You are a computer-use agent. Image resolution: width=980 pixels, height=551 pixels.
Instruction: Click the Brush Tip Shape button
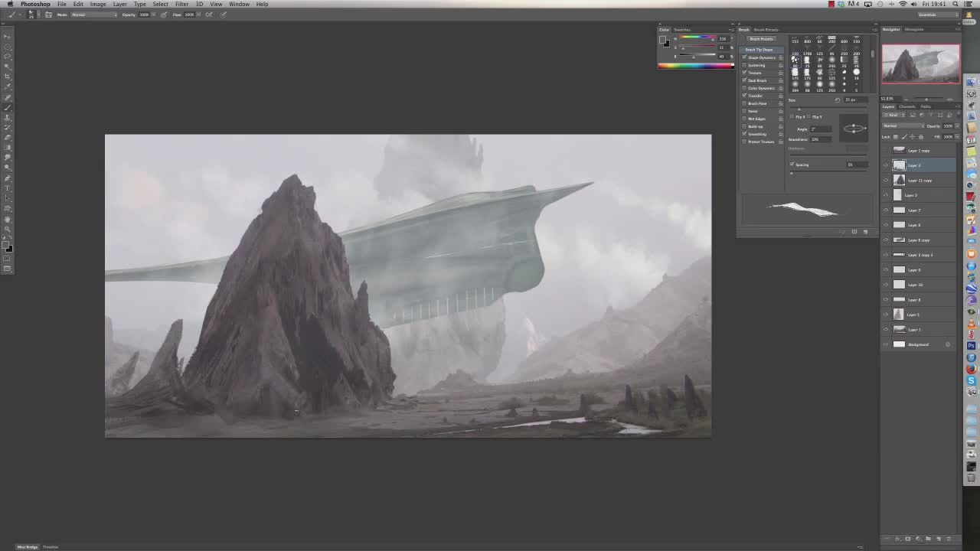759,50
